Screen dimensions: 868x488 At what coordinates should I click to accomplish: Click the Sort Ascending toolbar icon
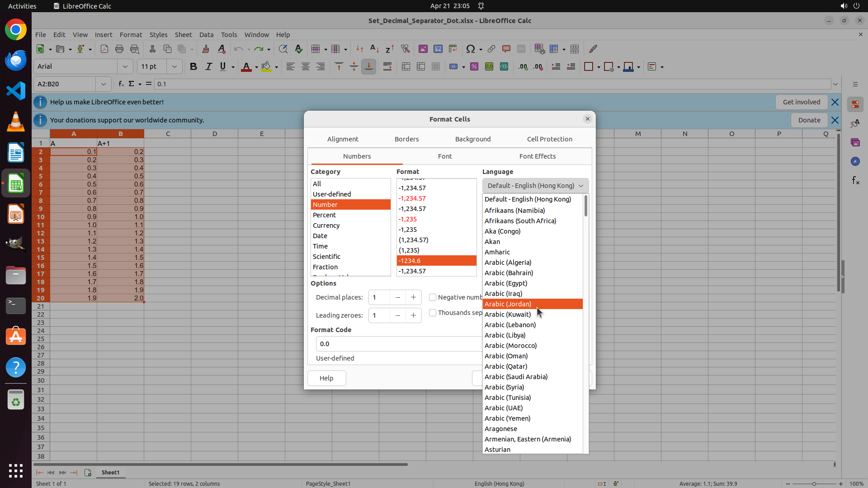(374, 49)
